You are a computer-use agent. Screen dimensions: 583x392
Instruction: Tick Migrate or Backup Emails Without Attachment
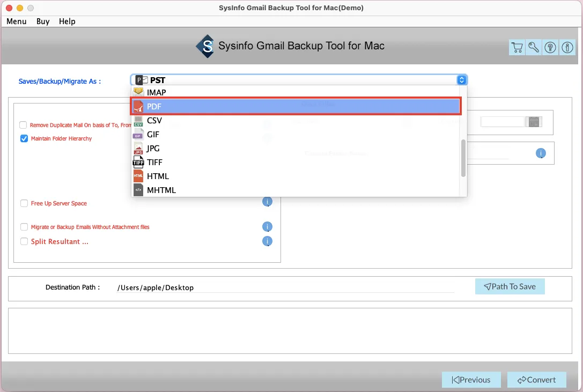(24, 226)
